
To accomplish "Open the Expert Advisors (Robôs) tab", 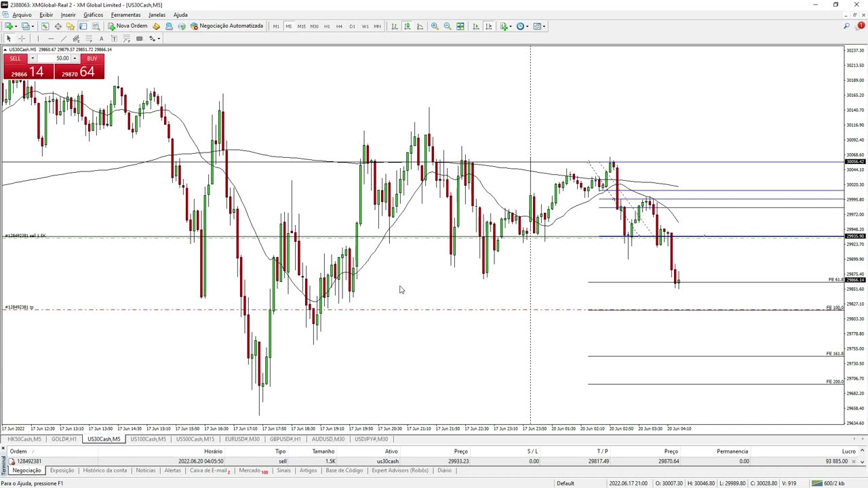I will pyautogui.click(x=400, y=470).
